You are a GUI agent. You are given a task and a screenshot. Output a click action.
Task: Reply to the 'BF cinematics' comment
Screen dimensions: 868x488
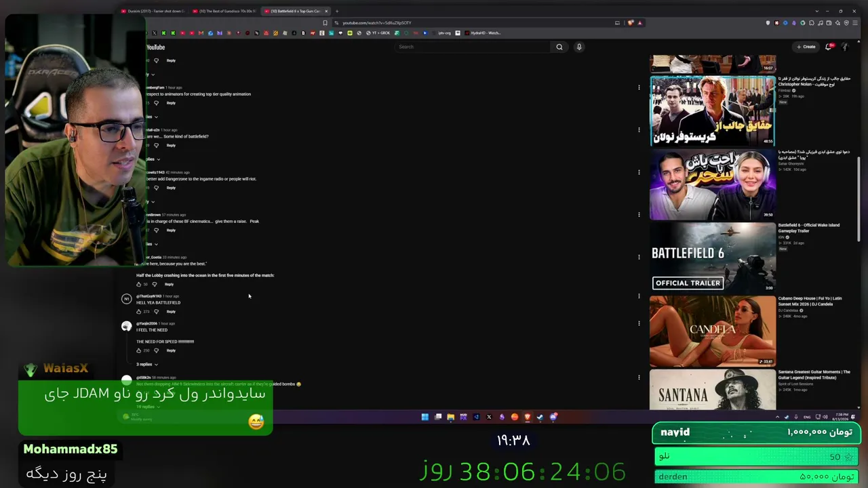point(171,230)
